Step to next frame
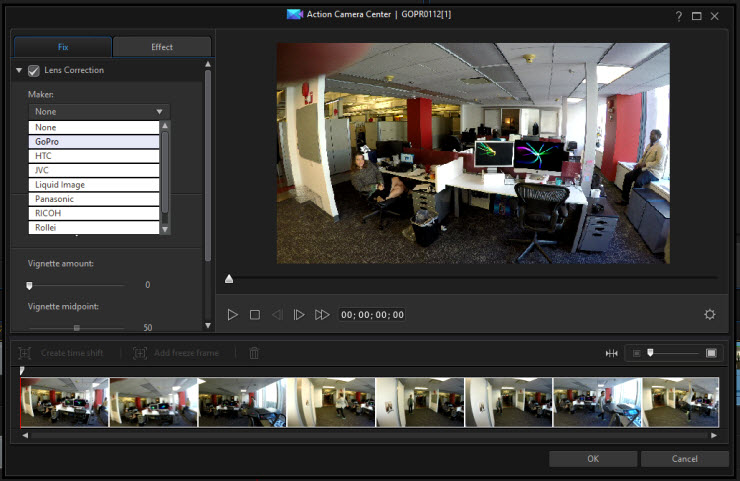This screenshot has height=481, width=740. point(299,315)
